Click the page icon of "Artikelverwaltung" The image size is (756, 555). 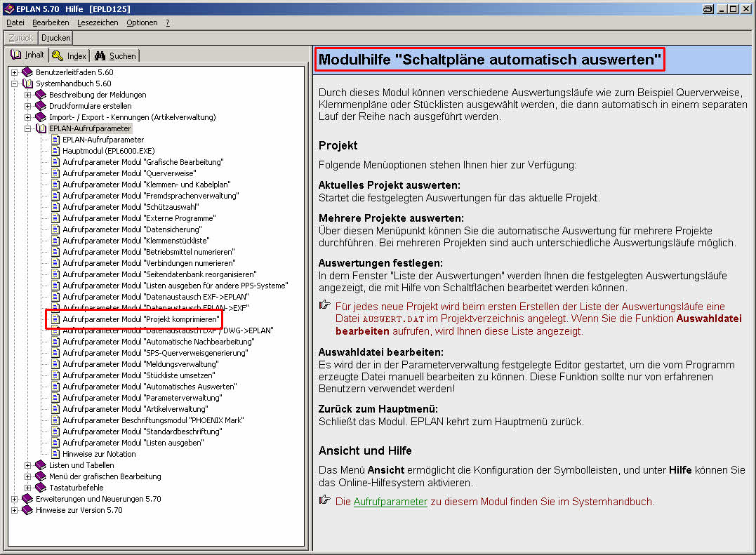pos(55,409)
